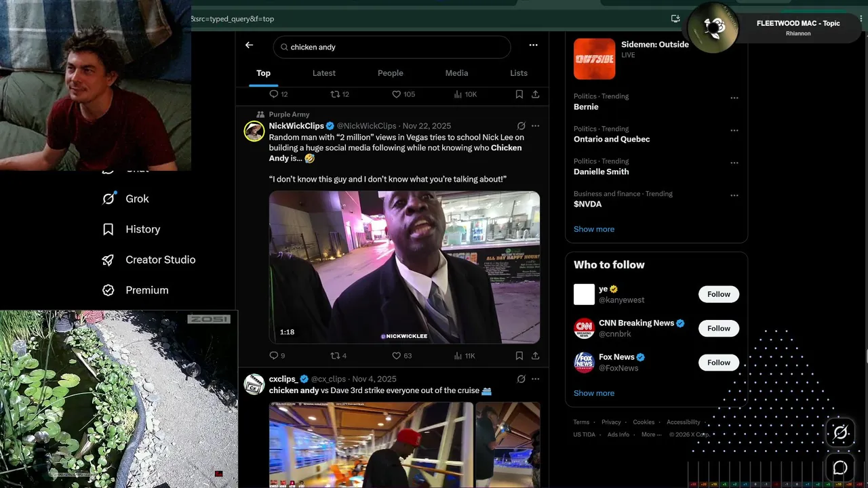The width and height of the screenshot is (868, 488).
Task: Open the floating Messages chat button
Action: click(840, 468)
